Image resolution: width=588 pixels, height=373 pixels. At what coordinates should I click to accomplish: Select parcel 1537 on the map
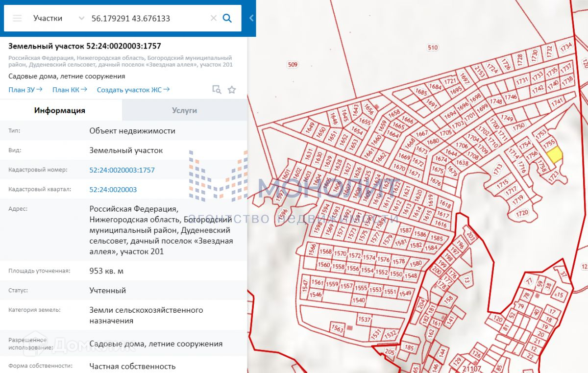click(365, 319)
